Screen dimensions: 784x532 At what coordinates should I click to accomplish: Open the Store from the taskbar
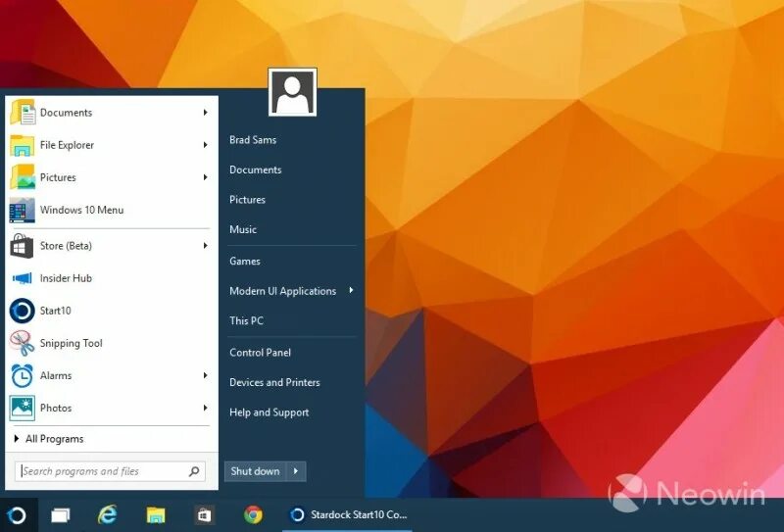coord(204,515)
